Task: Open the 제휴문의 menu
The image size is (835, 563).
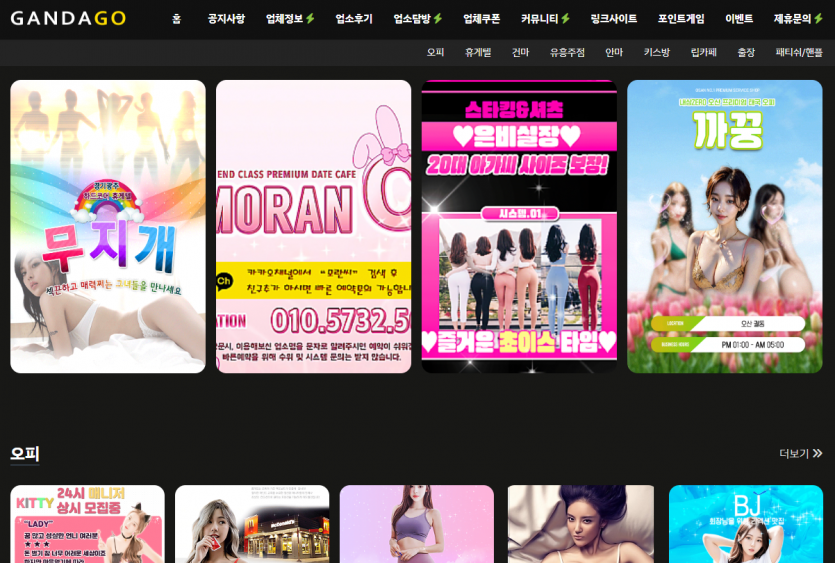Action: click(x=792, y=19)
